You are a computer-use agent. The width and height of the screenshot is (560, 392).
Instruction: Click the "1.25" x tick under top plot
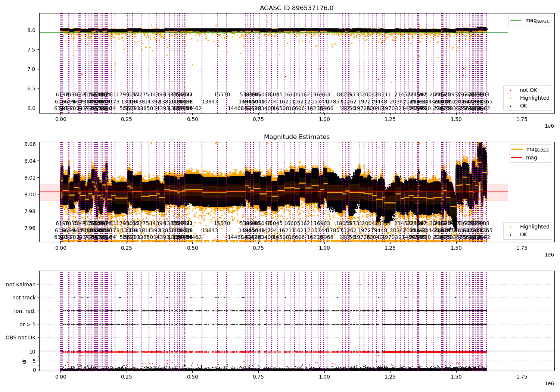click(390, 119)
